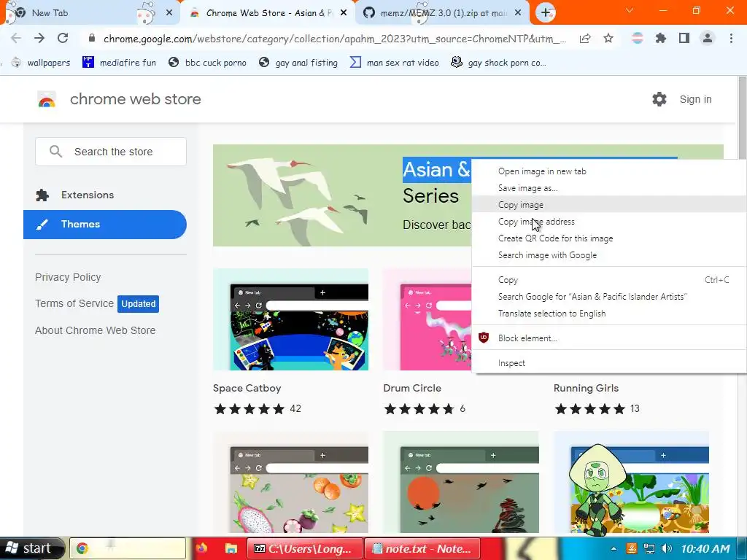
Task: Open the fruit pattern theme thumbnail
Action: pyautogui.click(x=290, y=482)
